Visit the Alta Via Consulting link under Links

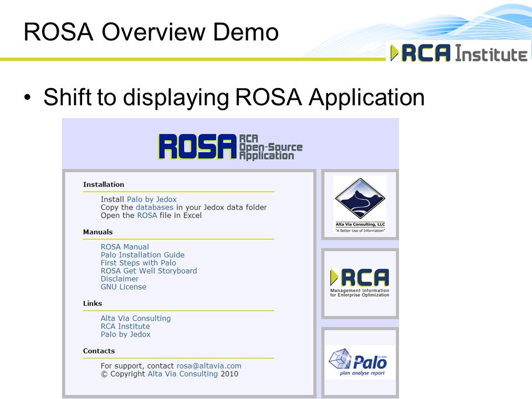136,318
